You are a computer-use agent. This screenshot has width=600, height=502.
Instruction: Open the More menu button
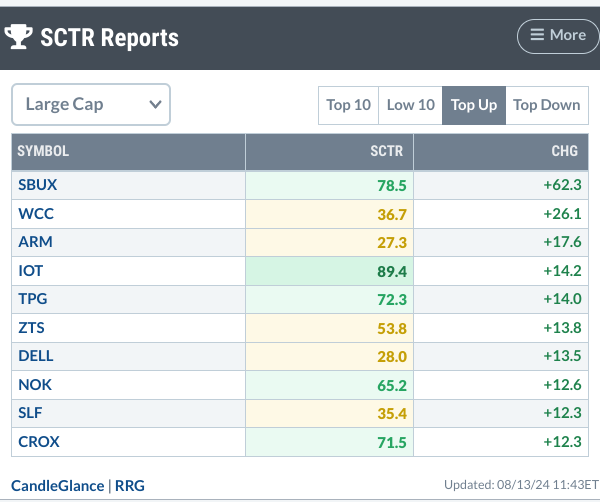558,36
